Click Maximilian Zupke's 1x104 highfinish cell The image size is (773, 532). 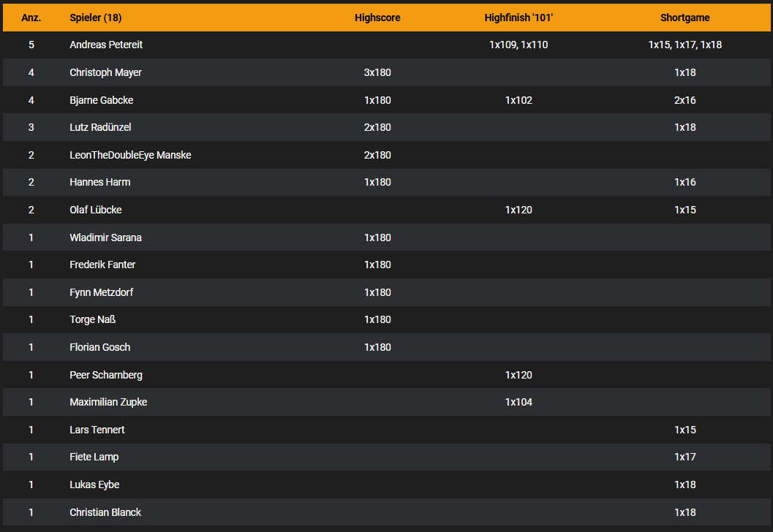518,402
